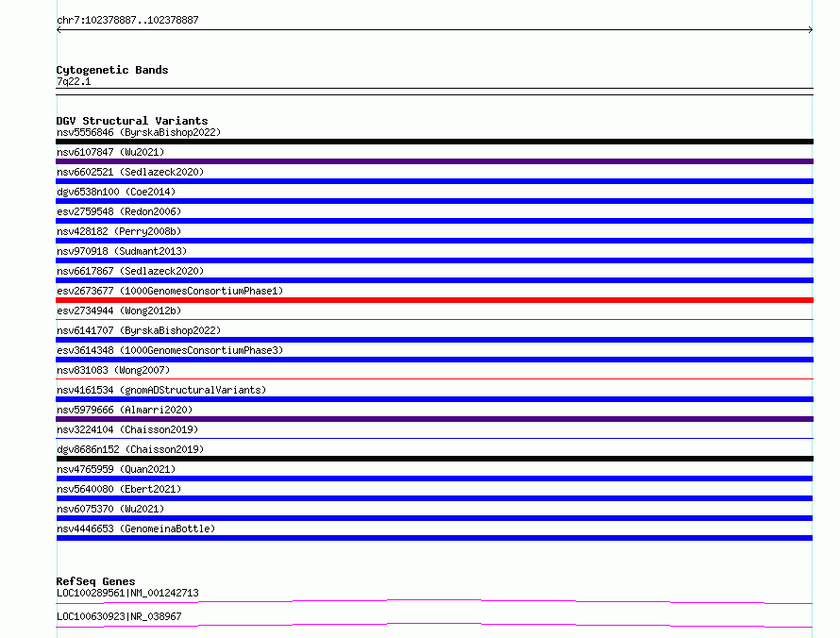Image resolution: width=840 pixels, height=638 pixels.
Task: Open variant nsv6075370 (Wu2021) label
Action: pos(110,509)
